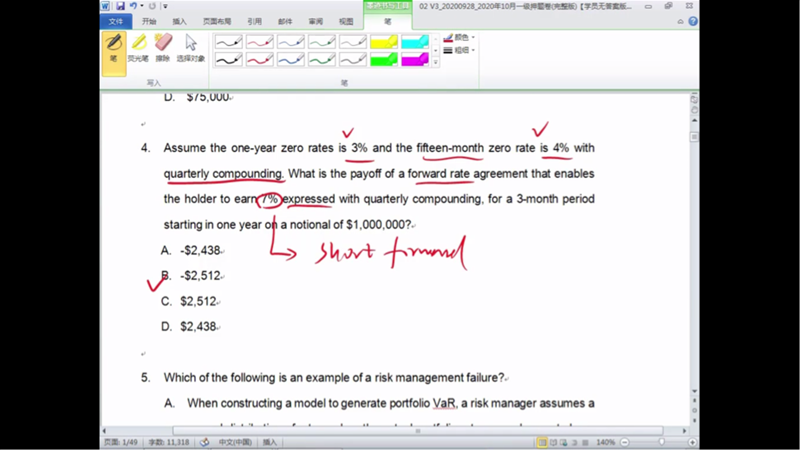The width and height of the screenshot is (800, 450).
Task: Click the Outline view icon in status bar
Action: click(x=574, y=442)
